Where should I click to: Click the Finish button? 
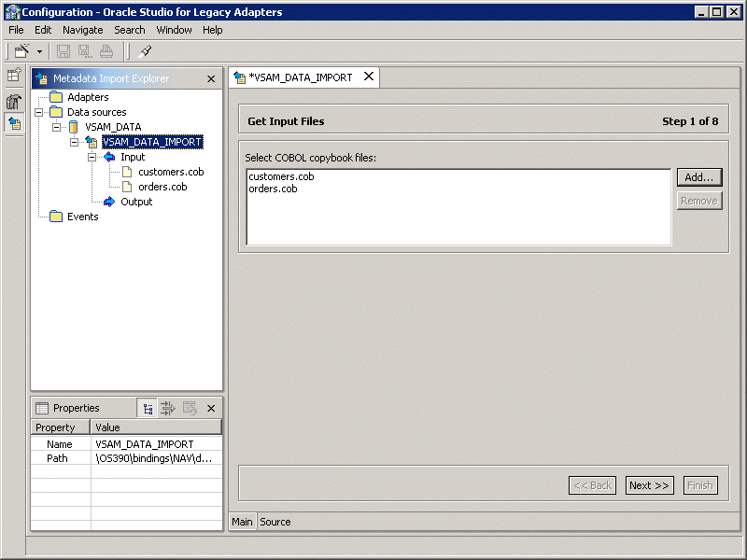pyautogui.click(x=700, y=485)
